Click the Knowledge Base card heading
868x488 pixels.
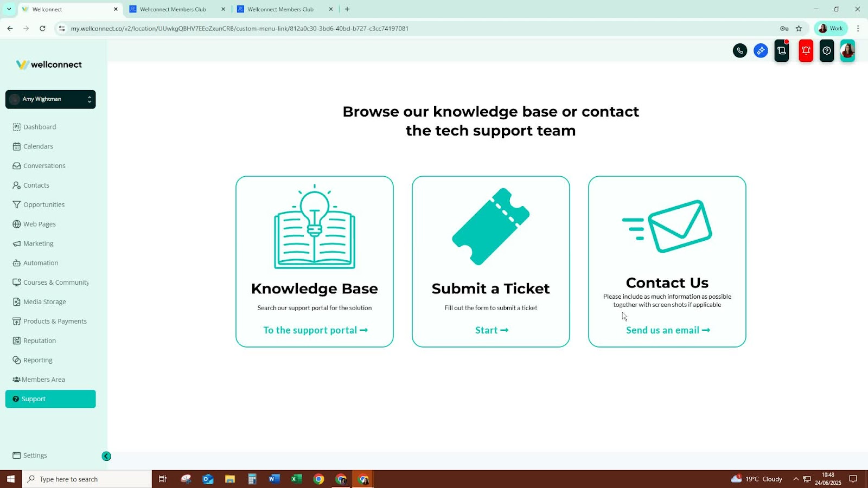click(x=315, y=288)
